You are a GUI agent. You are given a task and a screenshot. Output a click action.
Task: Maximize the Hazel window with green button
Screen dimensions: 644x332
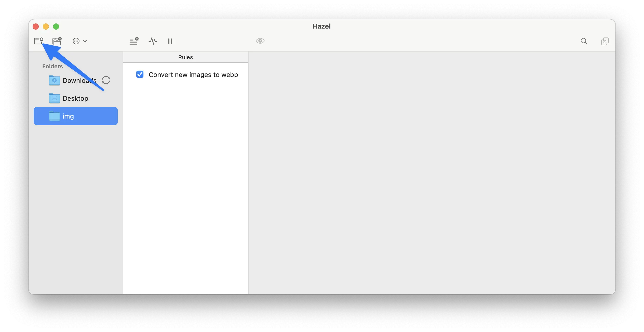56,27
